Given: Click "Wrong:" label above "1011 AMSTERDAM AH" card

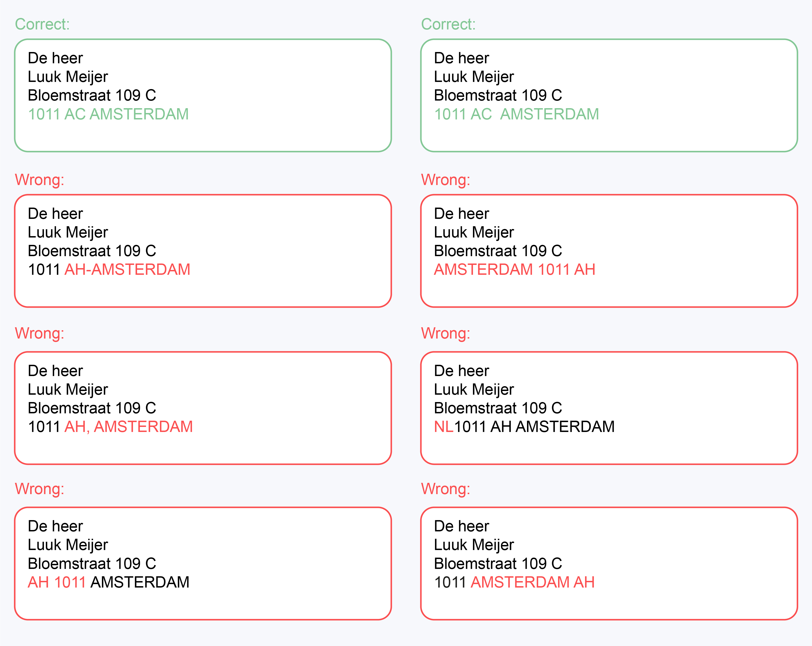Looking at the screenshot, I should pos(446,489).
